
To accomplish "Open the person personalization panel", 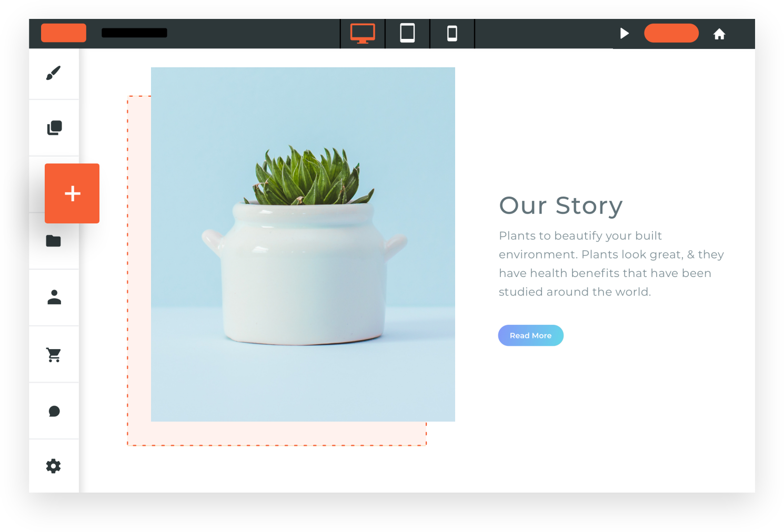I will 54,297.
